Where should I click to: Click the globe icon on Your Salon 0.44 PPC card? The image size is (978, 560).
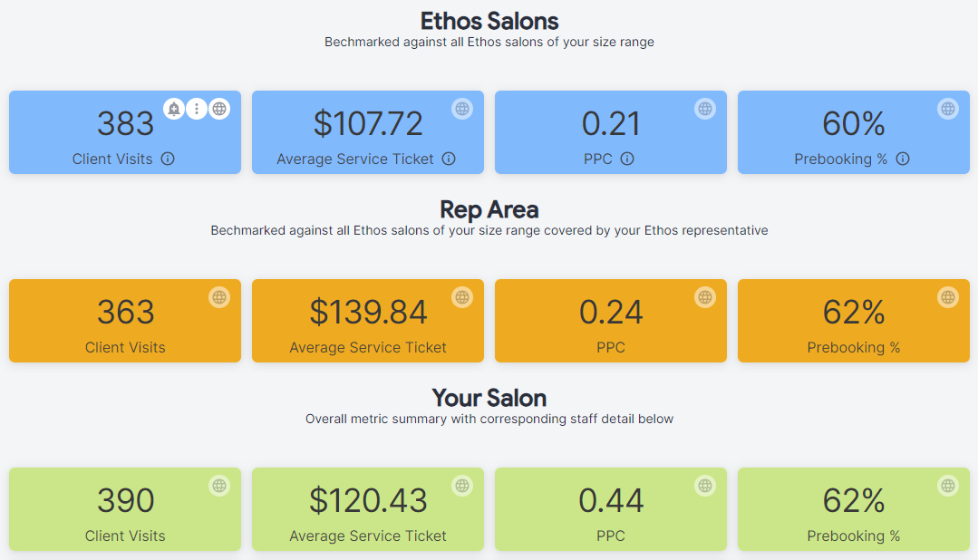tap(705, 486)
